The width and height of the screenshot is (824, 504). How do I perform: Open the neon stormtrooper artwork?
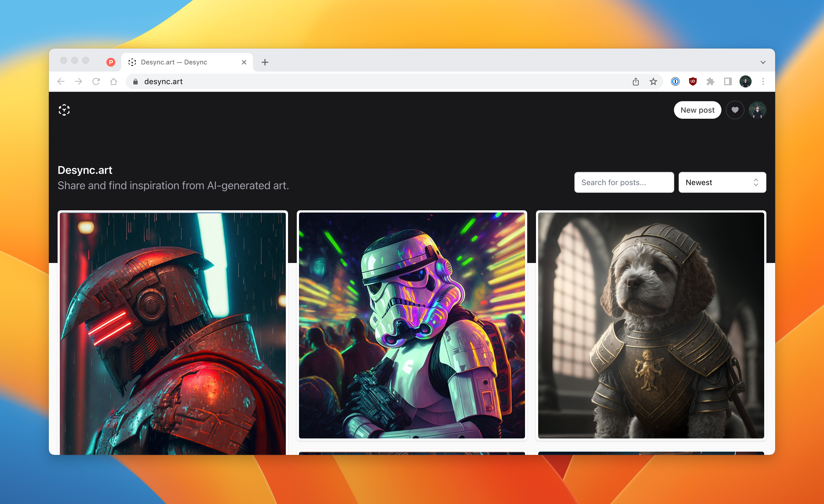[412, 325]
